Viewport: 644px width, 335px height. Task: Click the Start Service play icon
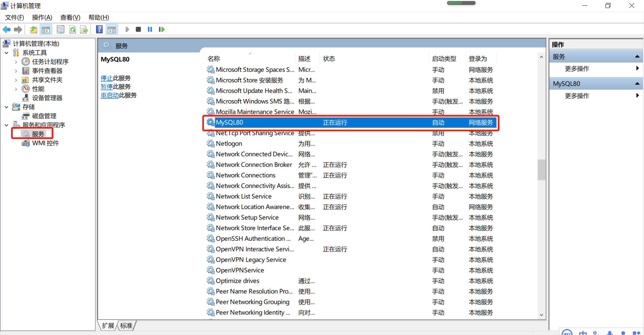click(127, 29)
